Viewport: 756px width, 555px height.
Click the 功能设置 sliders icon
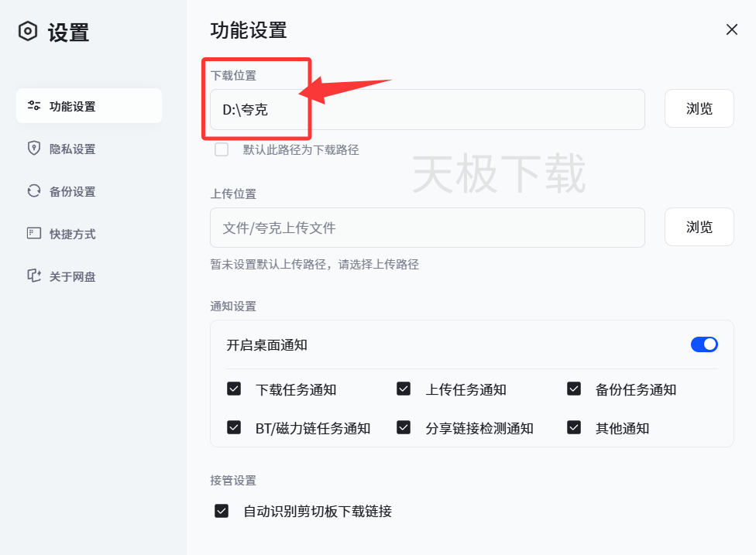click(34, 105)
